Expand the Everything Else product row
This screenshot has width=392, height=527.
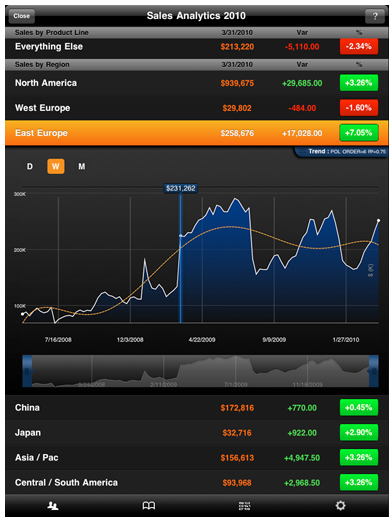197,47
